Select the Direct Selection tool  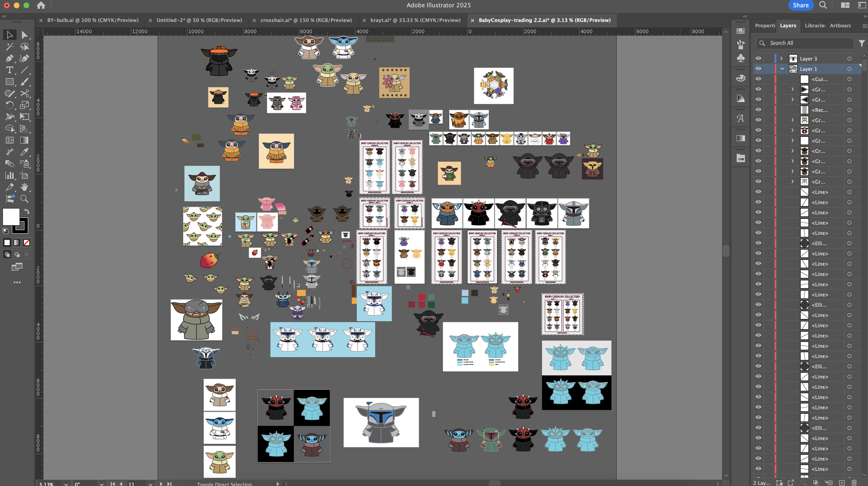pos(24,35)
